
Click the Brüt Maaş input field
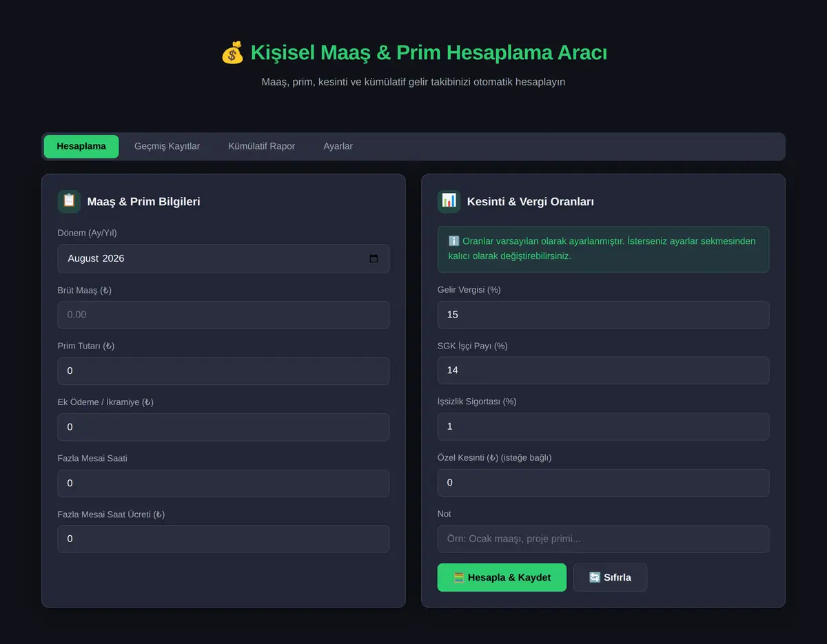[223, 315]
